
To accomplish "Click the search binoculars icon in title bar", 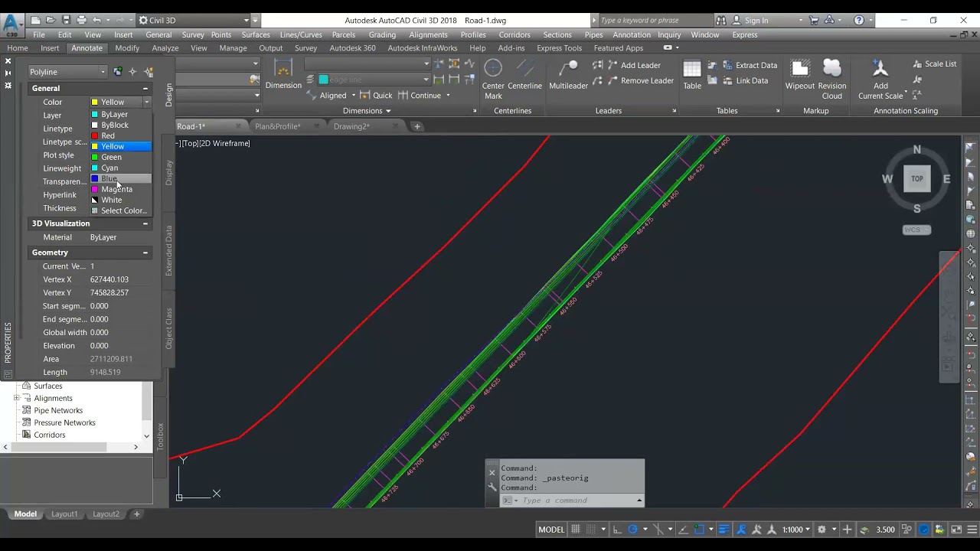I will 720,21.
